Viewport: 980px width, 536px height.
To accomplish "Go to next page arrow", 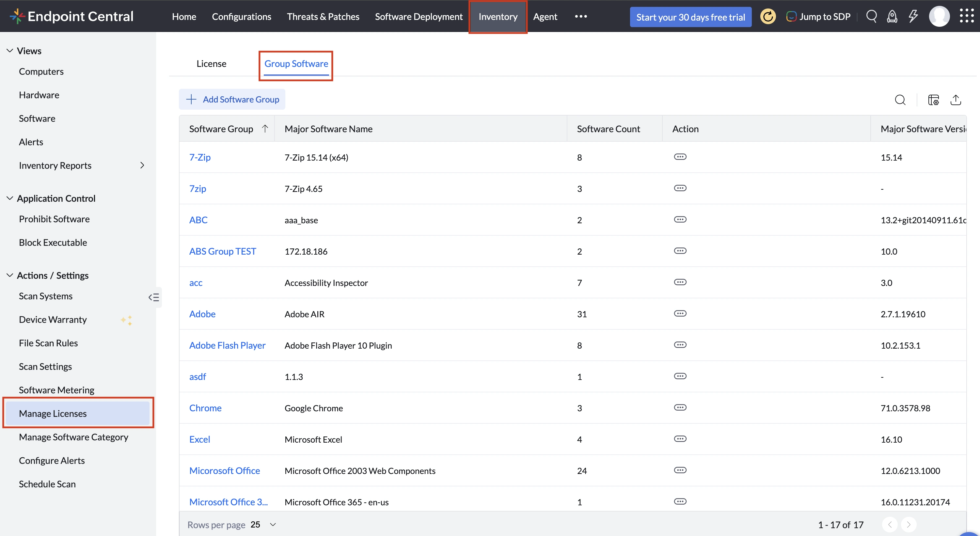I will point(909,525).
